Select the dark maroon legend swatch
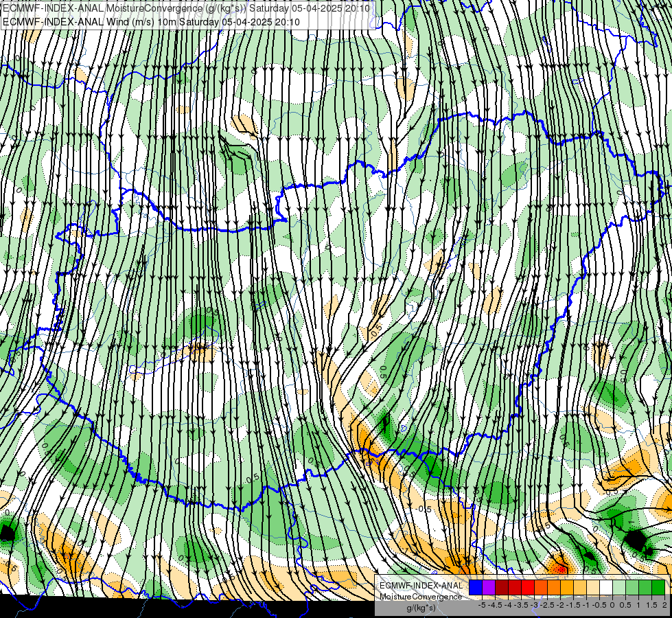672x618 pixels. click(502, 588)
